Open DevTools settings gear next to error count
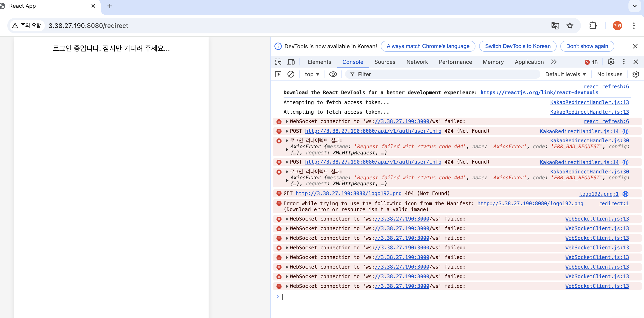This screenshot has height=318, width=644. click(x=611, y=62)
